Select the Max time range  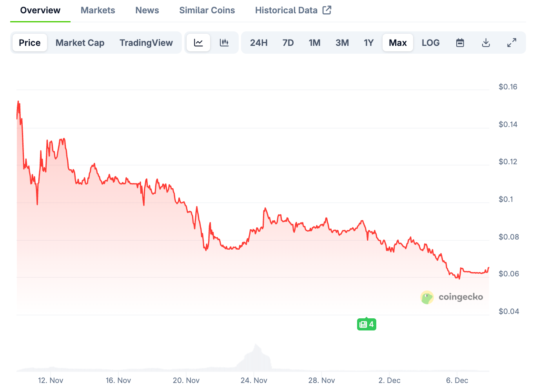[397, 43]
